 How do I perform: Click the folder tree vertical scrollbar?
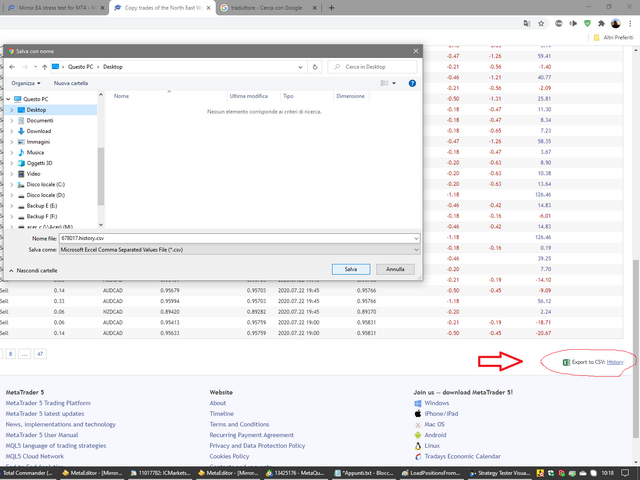(101, 176)
